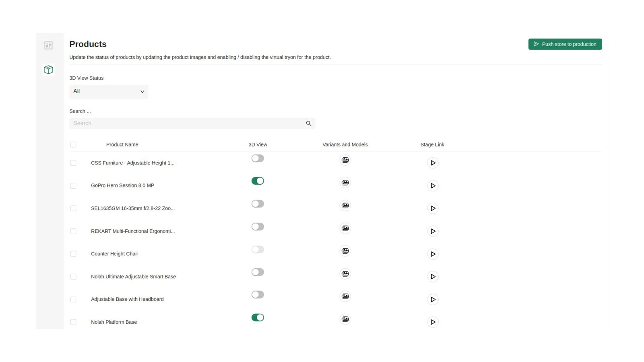This screenshot has width=644, height=362.
Task: Select product name GoPro Hero Session 8.0 MP
Action: (x=122, y=185)
